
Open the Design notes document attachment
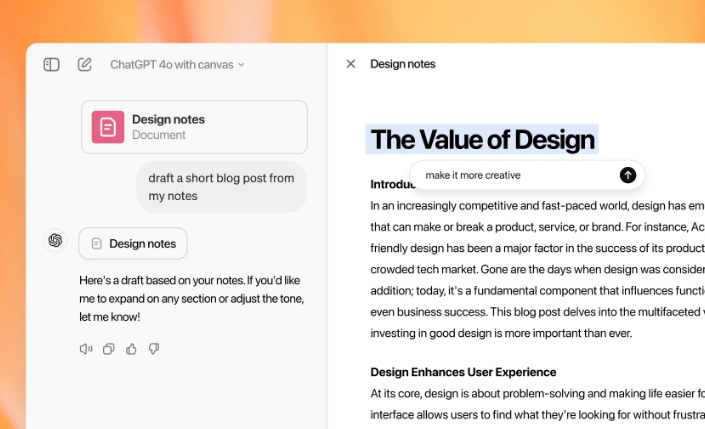194,127
